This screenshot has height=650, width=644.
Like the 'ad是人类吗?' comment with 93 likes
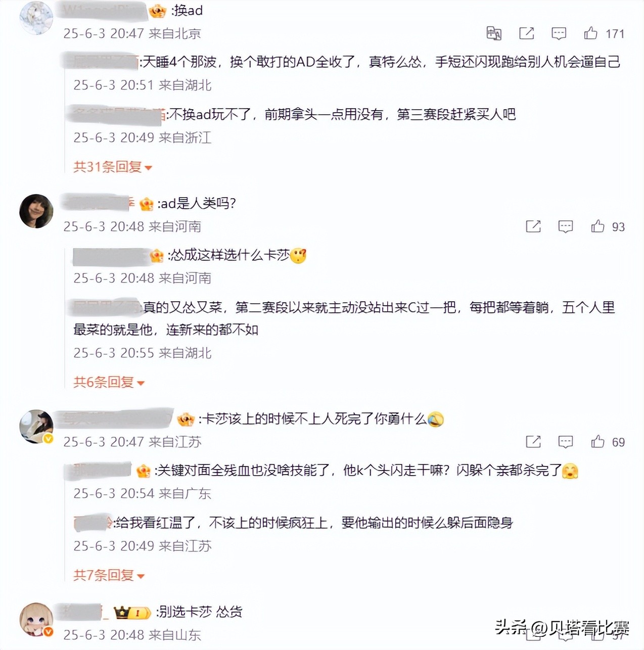point(597,226)
